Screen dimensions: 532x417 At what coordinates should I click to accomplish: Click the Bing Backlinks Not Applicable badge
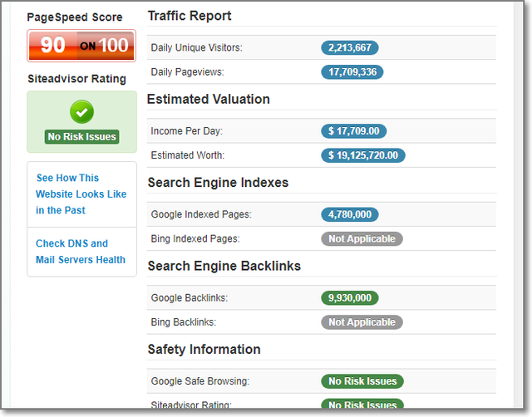click(x=362, y=322)
